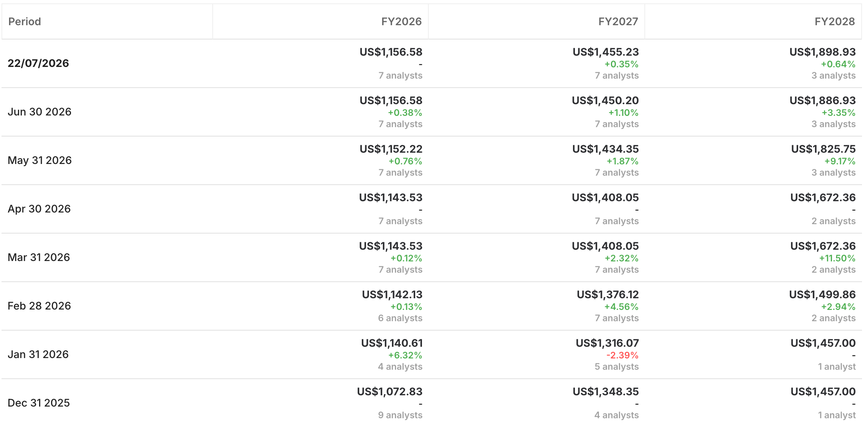868x425 pixels.
Task: Click the +11.50% change in FY2028
Action: tap(837, 258)
